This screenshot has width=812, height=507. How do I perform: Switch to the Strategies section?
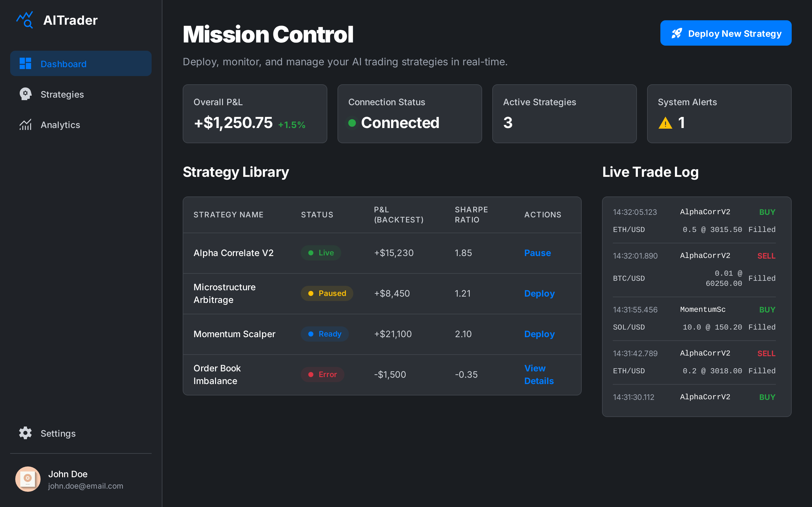point(62,94)
